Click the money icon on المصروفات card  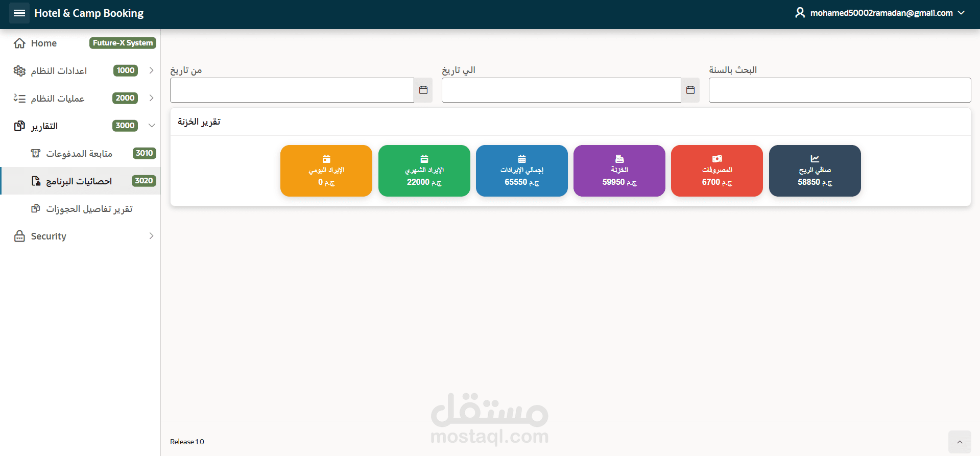point(717,159)
